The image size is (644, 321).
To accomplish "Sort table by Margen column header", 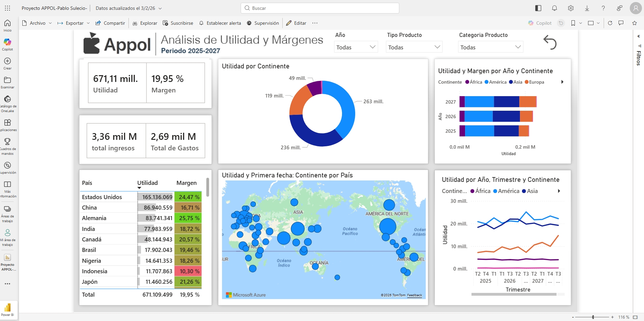I will click(x=186, y=183).
